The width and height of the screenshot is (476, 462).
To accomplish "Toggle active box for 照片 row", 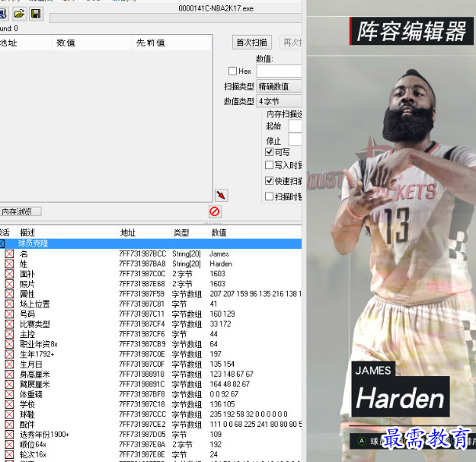I will click(9, 284).
